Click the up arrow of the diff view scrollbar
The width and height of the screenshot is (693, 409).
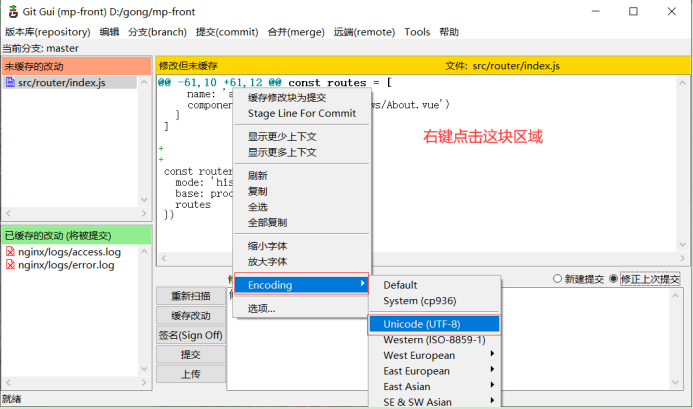[x=682, y=82]
